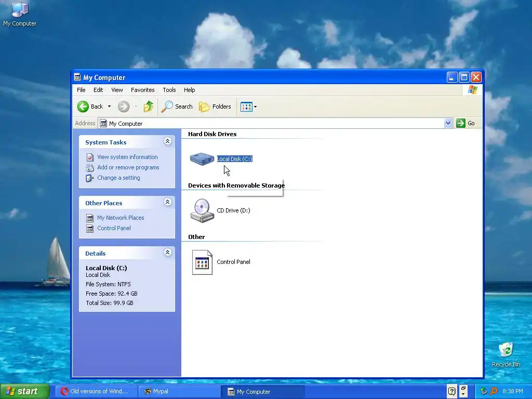Viewport: 532px width, 399px height.
Task: Click Change a setting link
Action: point(119,178)
